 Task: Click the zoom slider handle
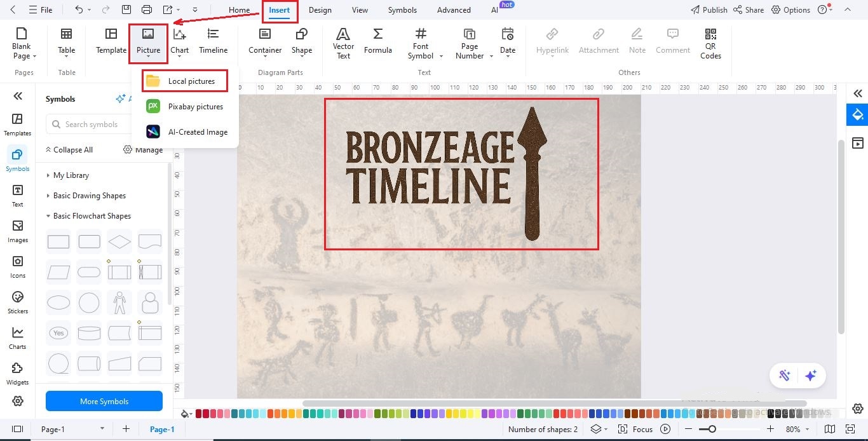tap(712, 429)
